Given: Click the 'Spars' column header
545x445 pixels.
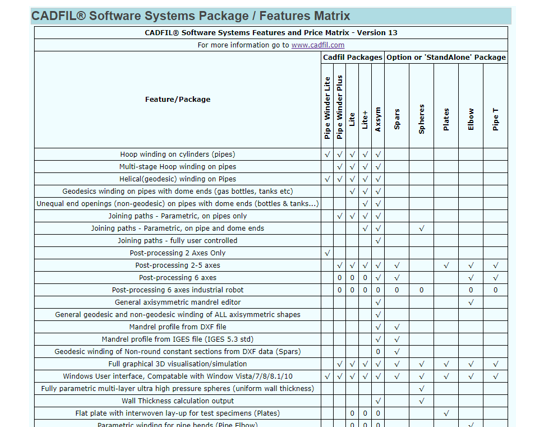Looking at the screenshot, I should pos(397,119).
